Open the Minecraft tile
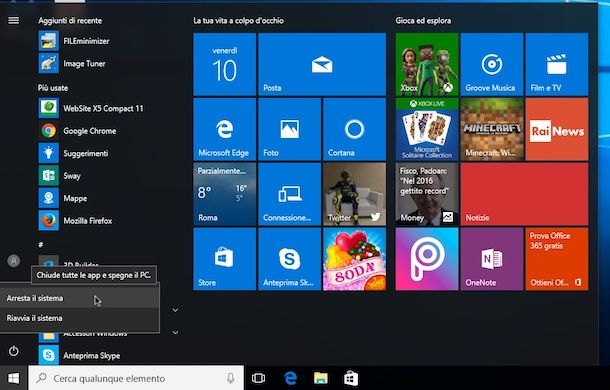Screen dimensions: 610x390 (x=492, y=129)
